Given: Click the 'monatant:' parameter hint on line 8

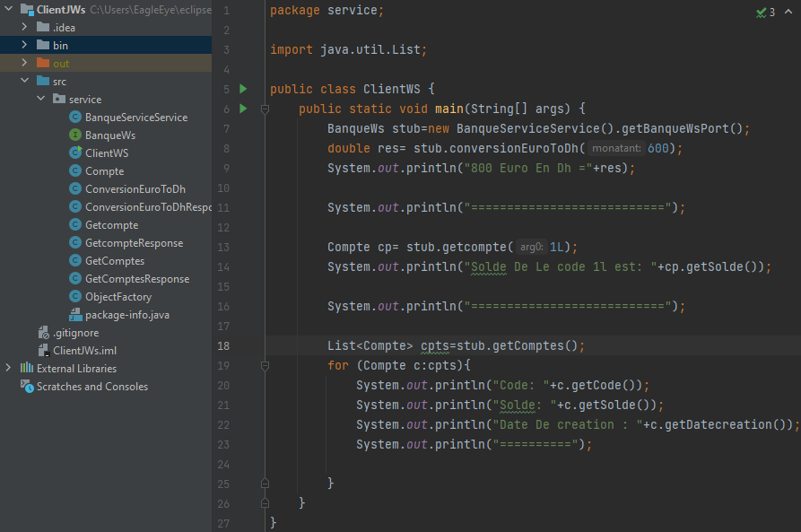Looking at the screenshot, I should pos(616,148).
